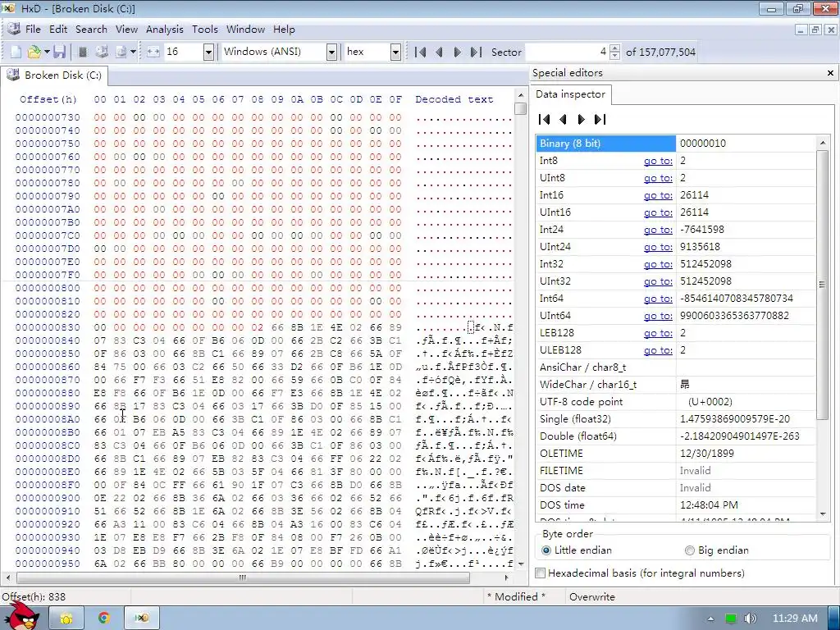Open bytes per row dropdown showing 16

(x=209, y=52)
